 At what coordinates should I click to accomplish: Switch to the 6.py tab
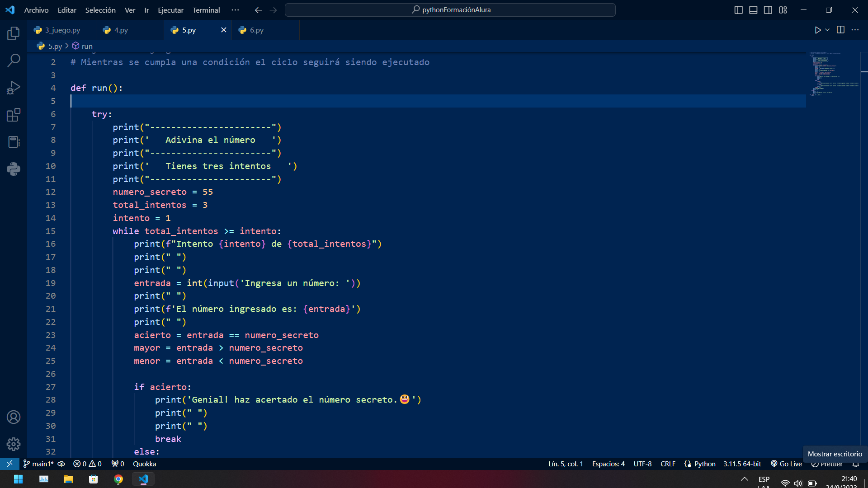266,30
